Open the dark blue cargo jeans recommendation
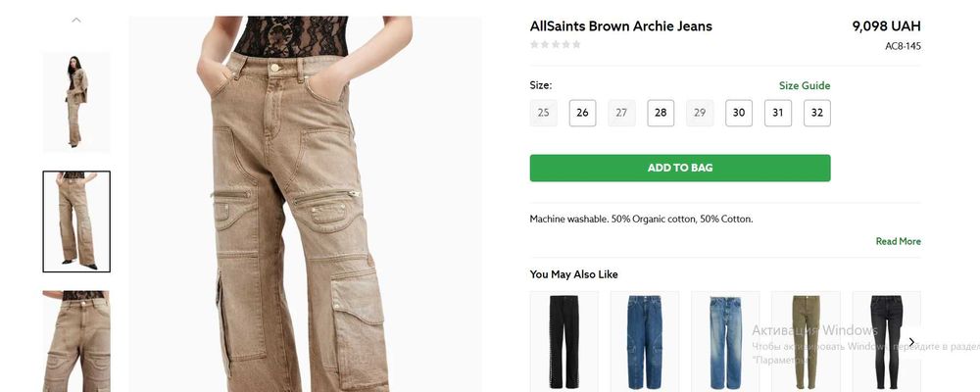980x392 pixels. click(x=645, y=341)
